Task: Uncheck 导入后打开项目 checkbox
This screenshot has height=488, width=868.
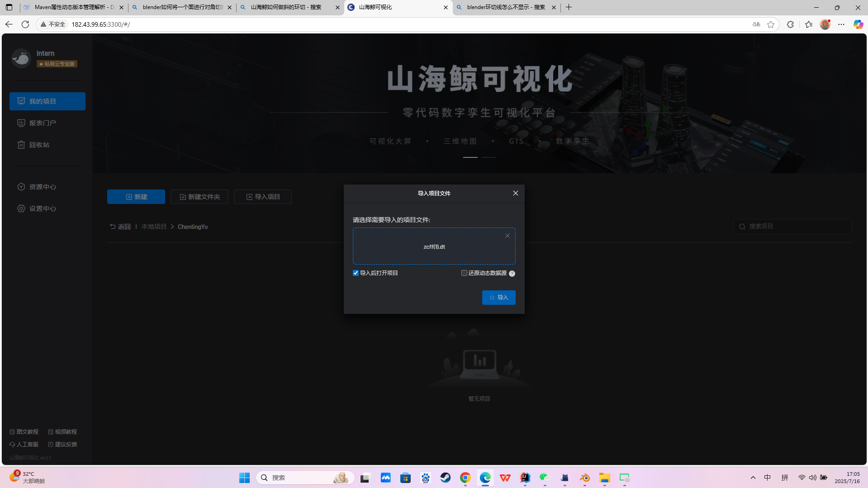Action: 356,273
